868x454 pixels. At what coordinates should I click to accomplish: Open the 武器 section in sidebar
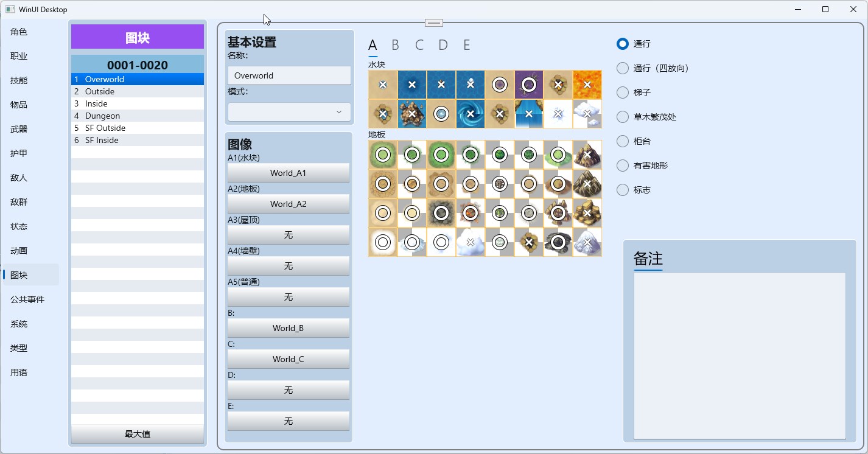click(31, 129)
